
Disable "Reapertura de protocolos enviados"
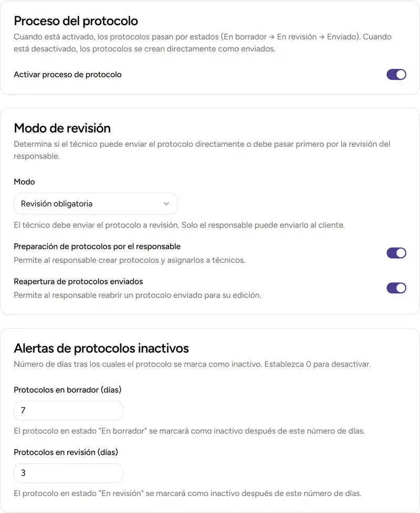point(396,288)
